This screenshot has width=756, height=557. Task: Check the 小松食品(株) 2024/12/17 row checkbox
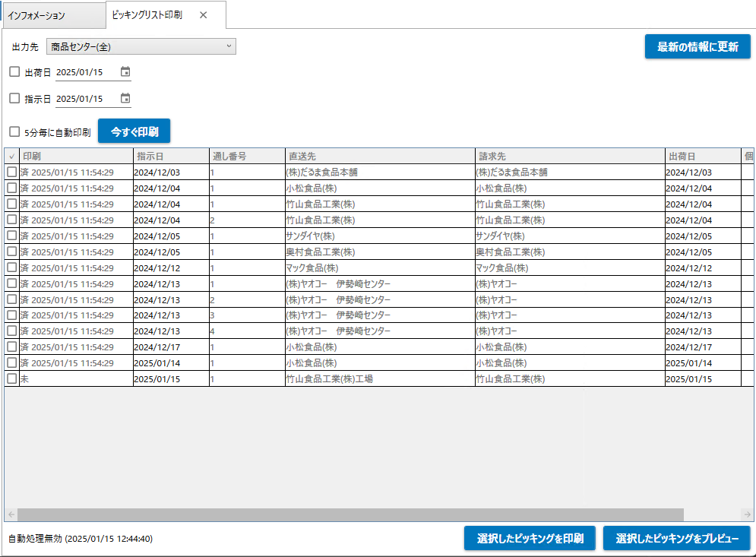pyautogui.click(x=12, y=347)
